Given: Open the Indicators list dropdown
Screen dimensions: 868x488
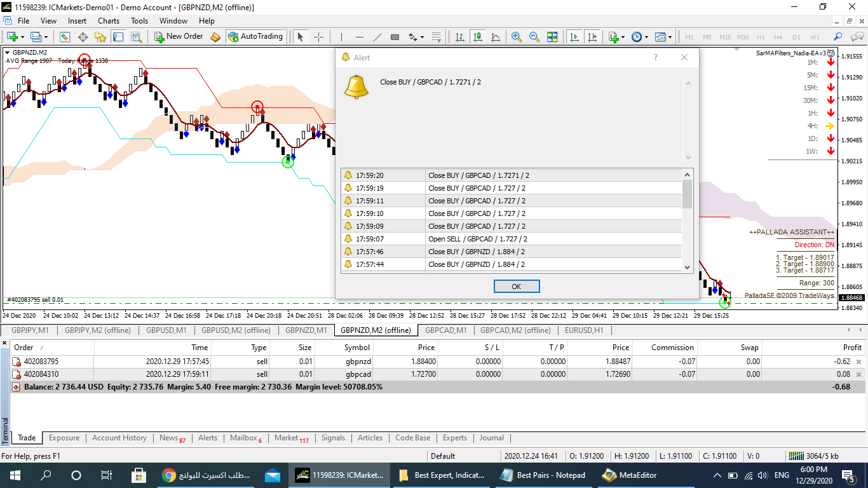Looking at the screenshot, I should click(x=615, y=37).
